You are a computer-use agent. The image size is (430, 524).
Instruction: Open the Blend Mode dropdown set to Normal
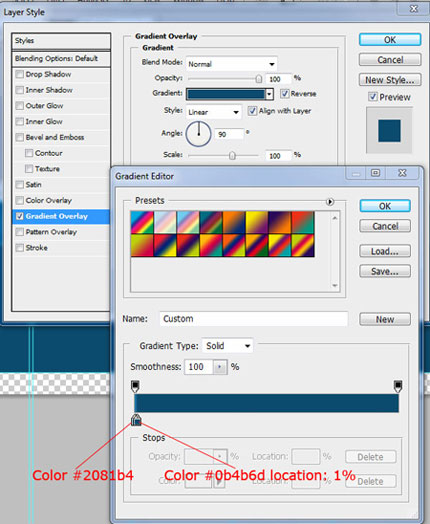[231, 63]
